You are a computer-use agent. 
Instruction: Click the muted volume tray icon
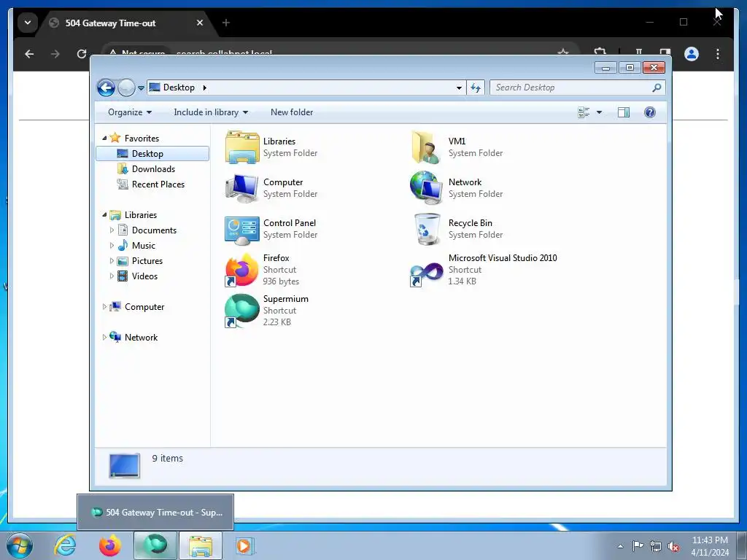click(673, 546)
